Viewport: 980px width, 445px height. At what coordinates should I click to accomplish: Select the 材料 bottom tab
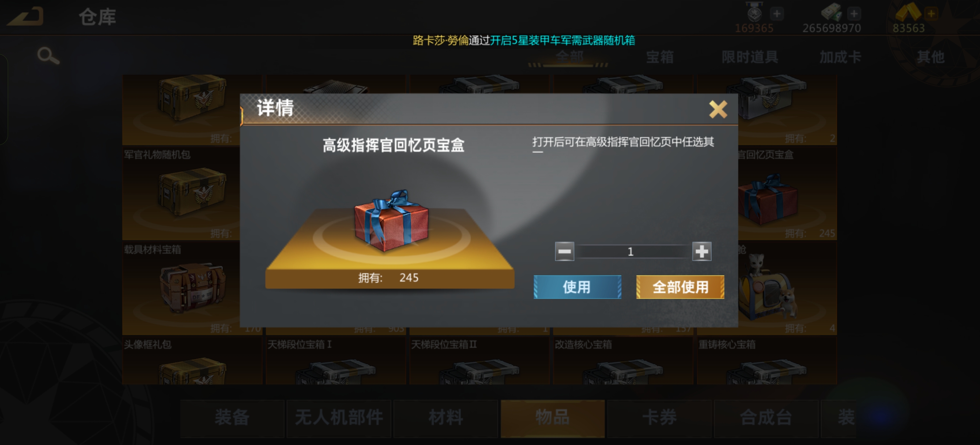pos(446,418)
